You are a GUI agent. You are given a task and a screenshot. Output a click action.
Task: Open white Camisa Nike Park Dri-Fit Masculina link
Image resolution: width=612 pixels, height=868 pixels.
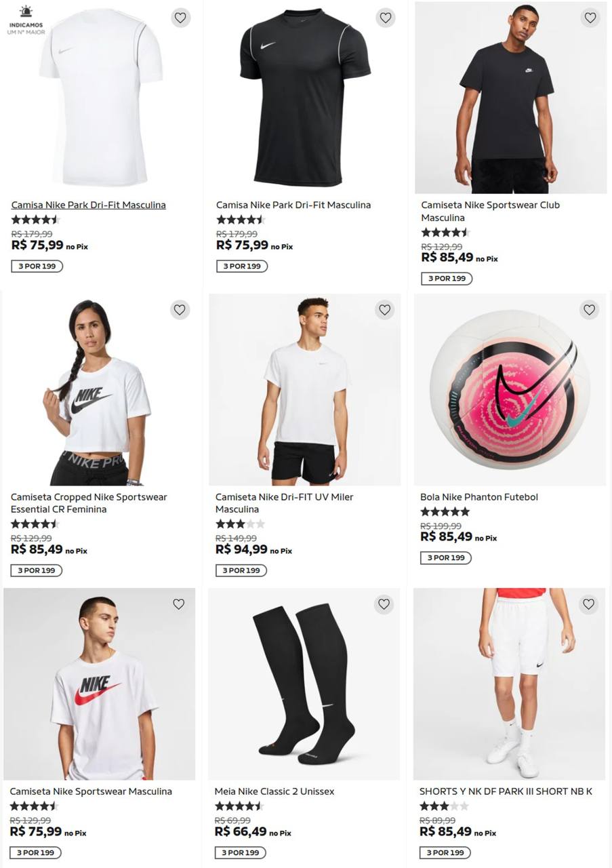pyautogui.click(x=89, y=205)
